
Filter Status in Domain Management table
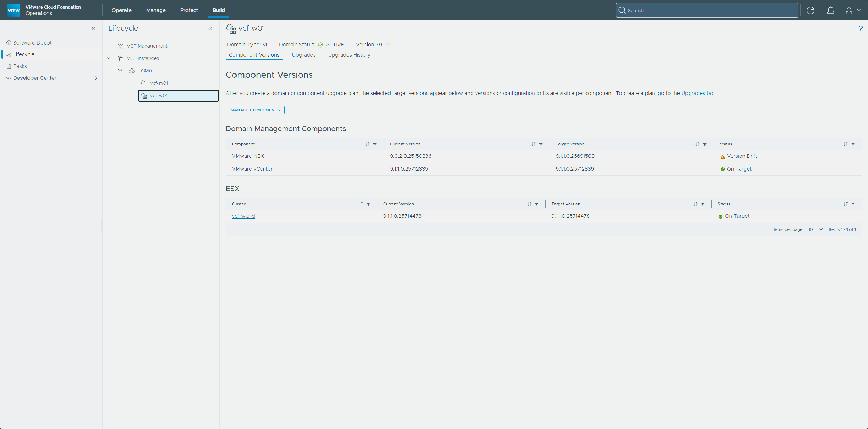(853, 144)
